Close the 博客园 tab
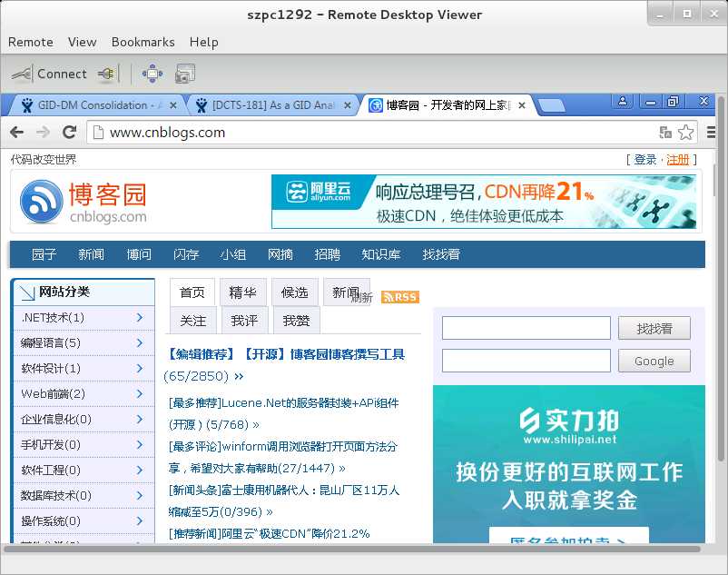Image resolution: width=728 pixels, height=575 pixels. (522, 105)
